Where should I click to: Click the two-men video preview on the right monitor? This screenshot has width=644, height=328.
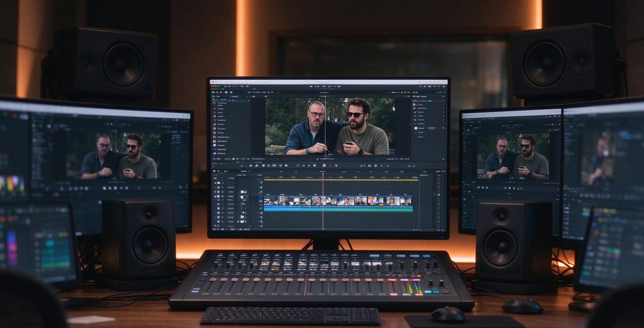click(513, 156)
